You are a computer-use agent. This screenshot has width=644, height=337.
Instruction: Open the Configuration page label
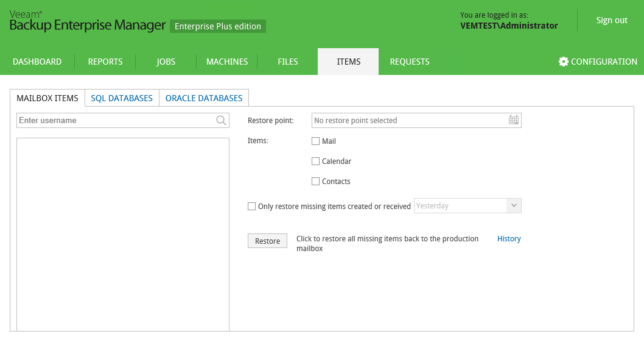604,62
